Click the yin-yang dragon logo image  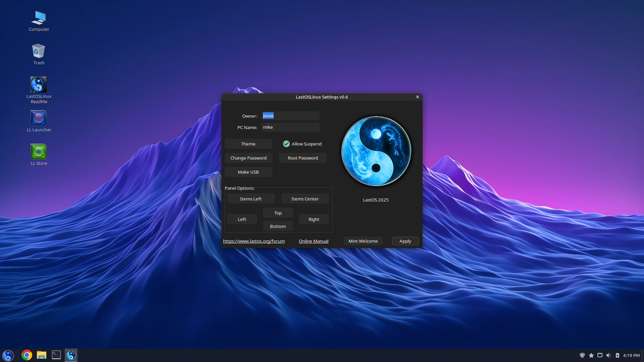(x=376, y=151)
